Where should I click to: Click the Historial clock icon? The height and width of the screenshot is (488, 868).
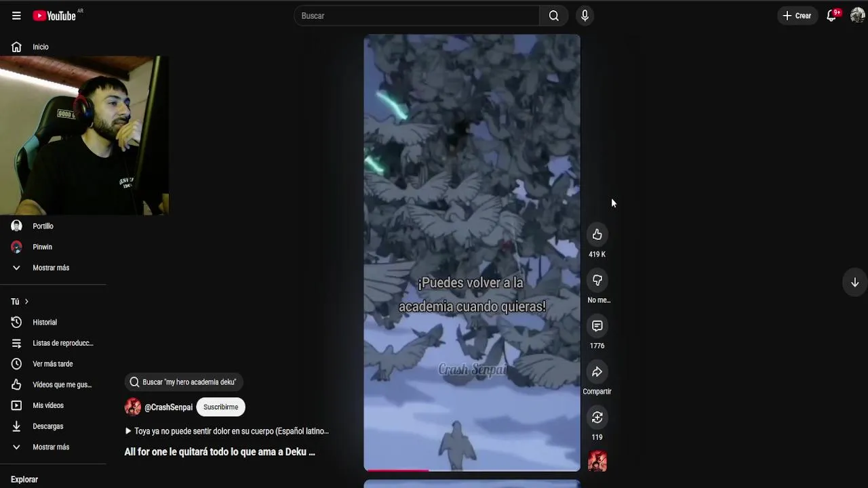[16, 323]
